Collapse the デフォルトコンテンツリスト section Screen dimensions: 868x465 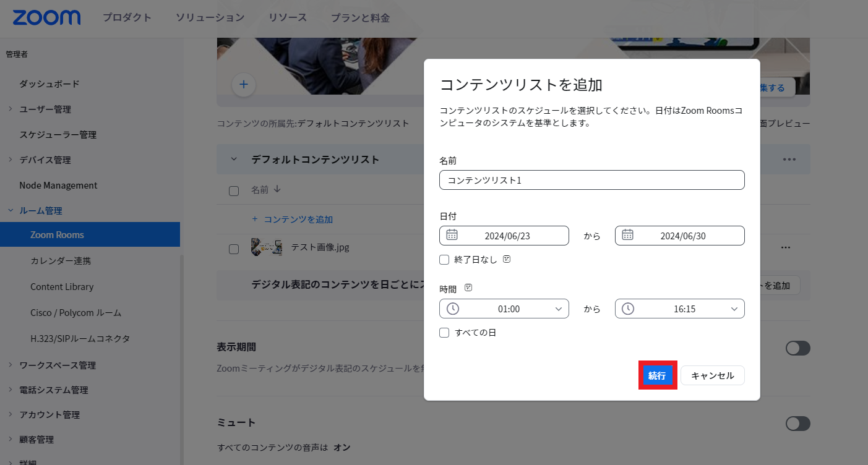tap(234, 159)
